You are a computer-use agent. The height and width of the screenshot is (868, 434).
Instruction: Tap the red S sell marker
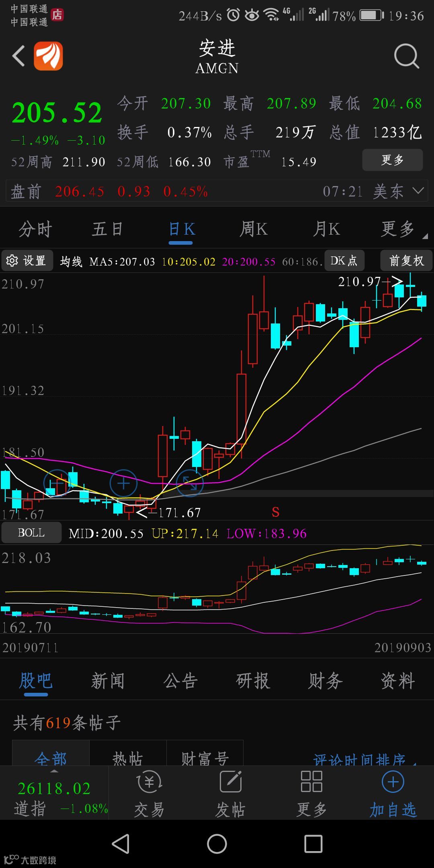click(x=275, y=512)
